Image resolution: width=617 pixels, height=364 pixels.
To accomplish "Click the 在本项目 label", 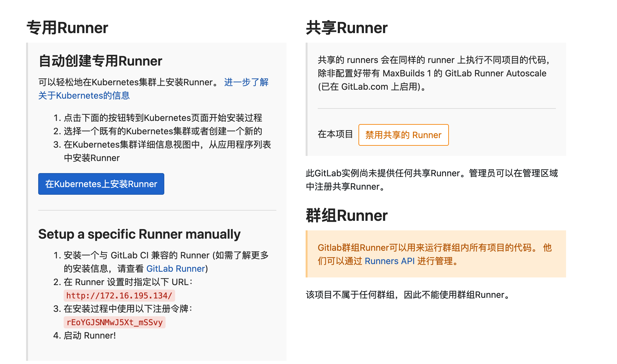I will click(335, 134).
